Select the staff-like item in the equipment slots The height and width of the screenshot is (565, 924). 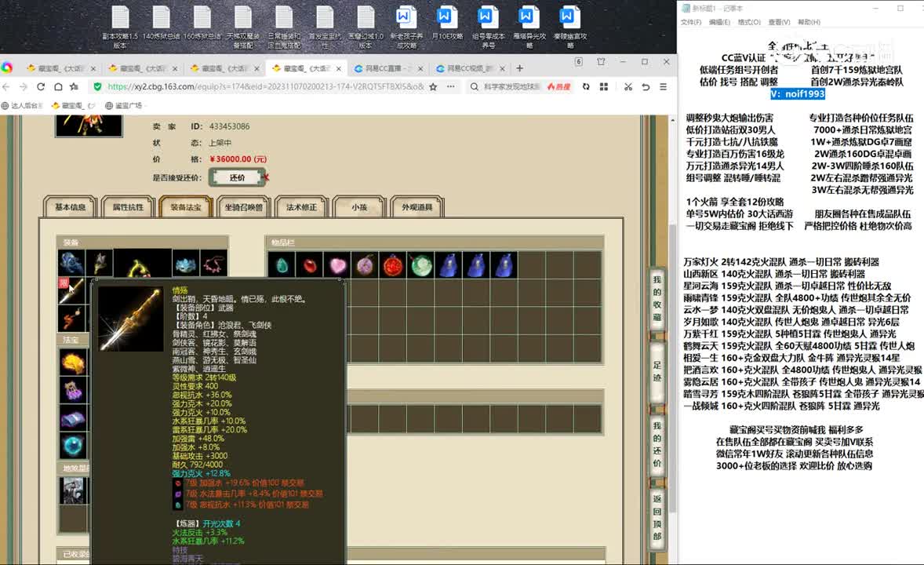[x=99, y=263]
